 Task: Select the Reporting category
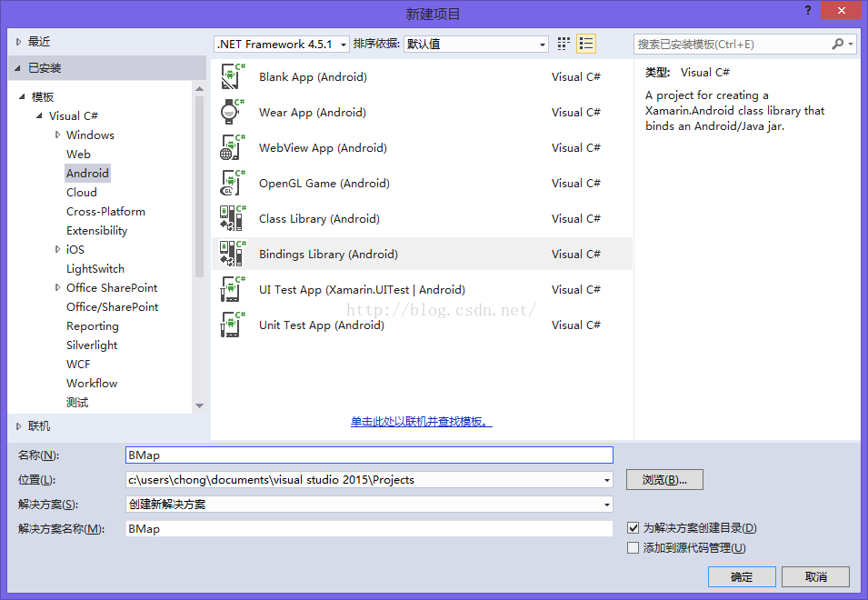93,326
